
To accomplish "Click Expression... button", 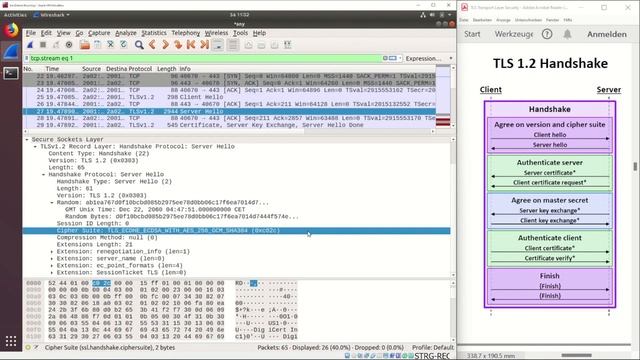I will pos(423,58).
